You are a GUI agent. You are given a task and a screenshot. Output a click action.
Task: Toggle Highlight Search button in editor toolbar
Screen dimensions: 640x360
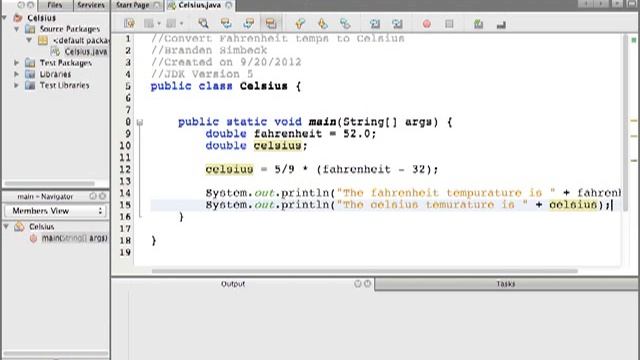pos(271,24)
